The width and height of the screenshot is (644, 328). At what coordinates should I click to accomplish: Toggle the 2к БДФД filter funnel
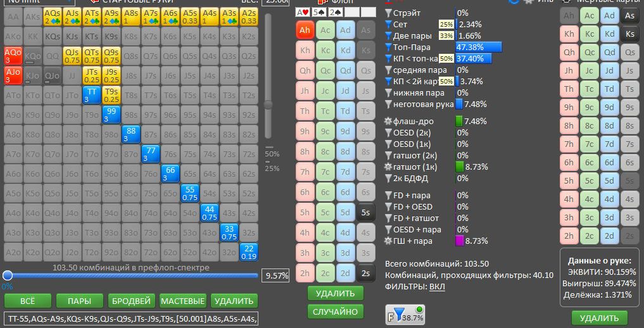[x=389, y=178]
